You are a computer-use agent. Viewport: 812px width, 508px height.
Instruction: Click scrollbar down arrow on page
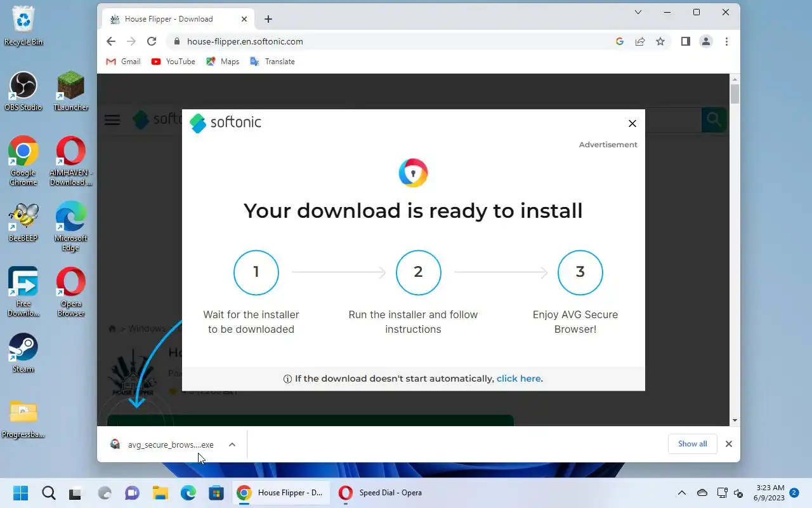(x=735, y=420)
